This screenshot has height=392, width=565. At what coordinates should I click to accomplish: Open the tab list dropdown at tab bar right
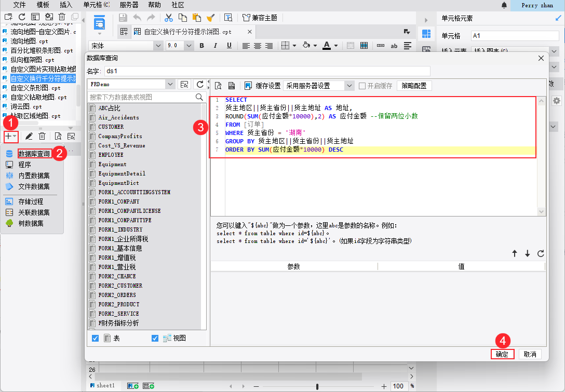pos(407,32)
